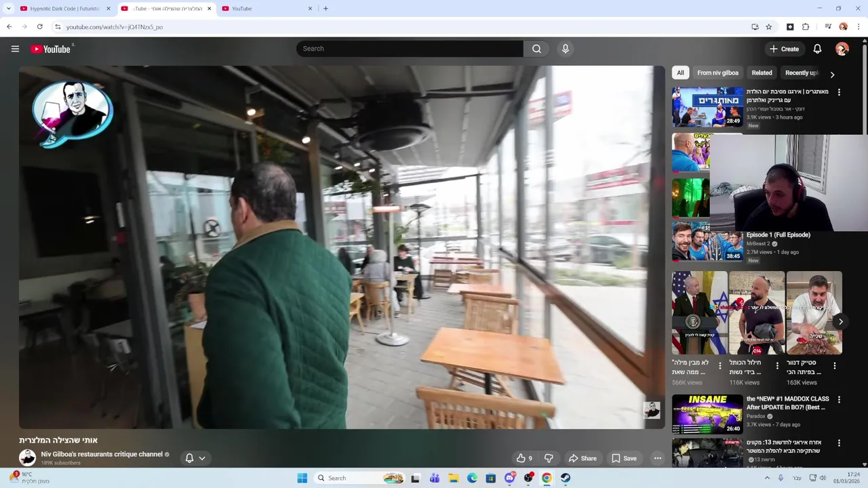Pause video by clicking the player
This screenshot has height=488, width=868.
click(342, 247)
